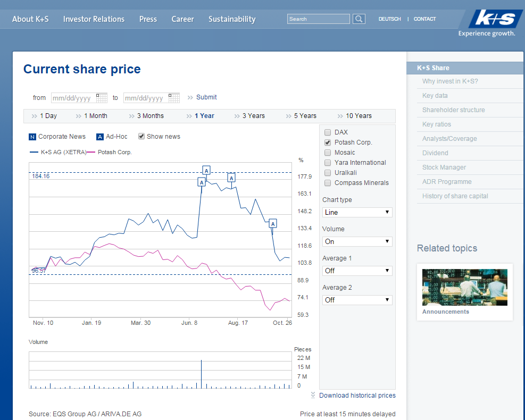
Task: Click the Submit link
Action: 206,97
